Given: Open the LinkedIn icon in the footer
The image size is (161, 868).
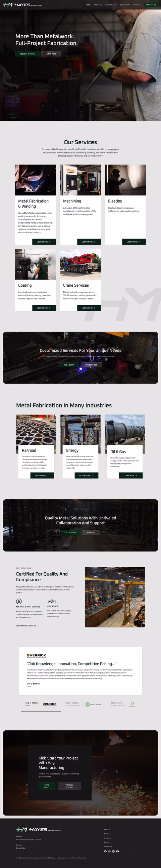Looking at the screenshot, I should [113, 852].
